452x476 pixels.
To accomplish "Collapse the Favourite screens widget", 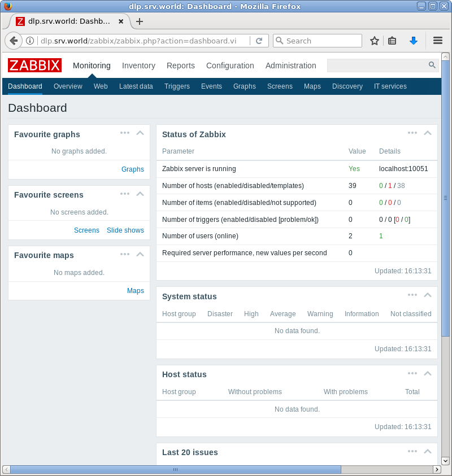I will pyautogui.click(x=140, y=194).
